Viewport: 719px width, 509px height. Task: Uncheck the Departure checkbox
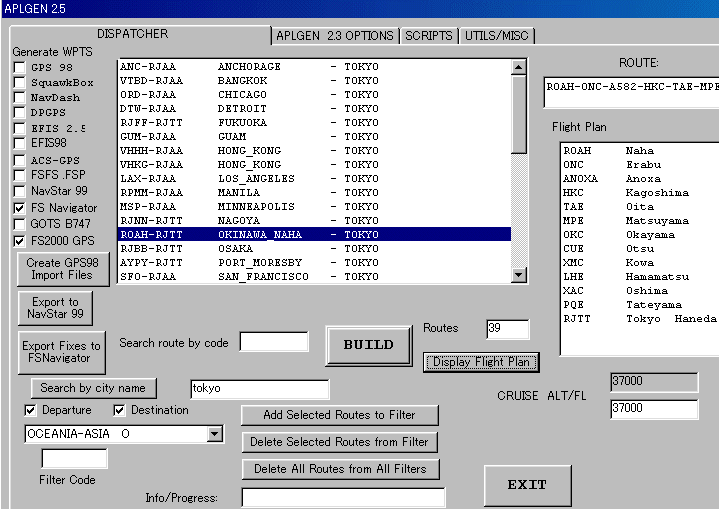point(30,410)
